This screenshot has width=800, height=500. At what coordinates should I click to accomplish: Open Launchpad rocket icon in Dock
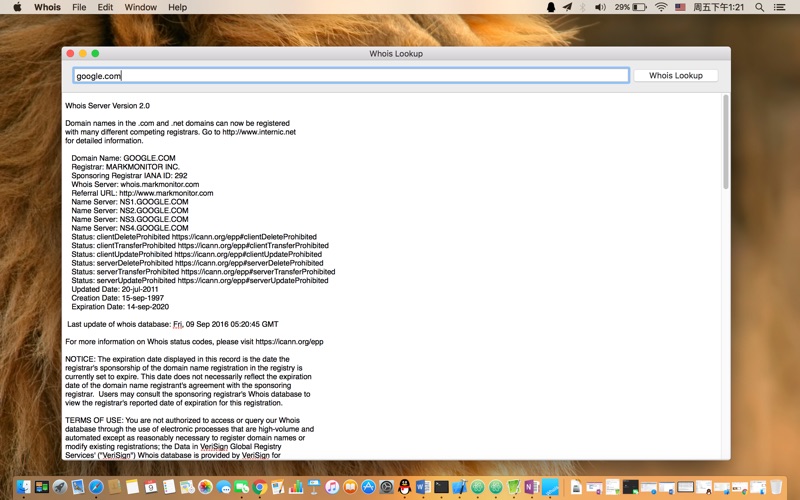point(60,487)
